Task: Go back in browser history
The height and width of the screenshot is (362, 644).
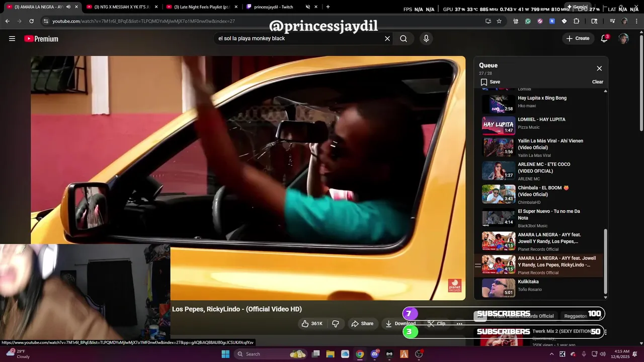Action: 7,21
